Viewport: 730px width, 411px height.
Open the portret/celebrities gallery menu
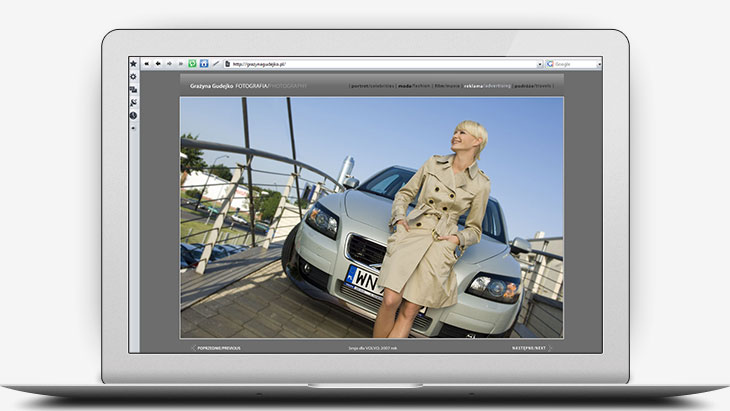click(x=372, y=86)
